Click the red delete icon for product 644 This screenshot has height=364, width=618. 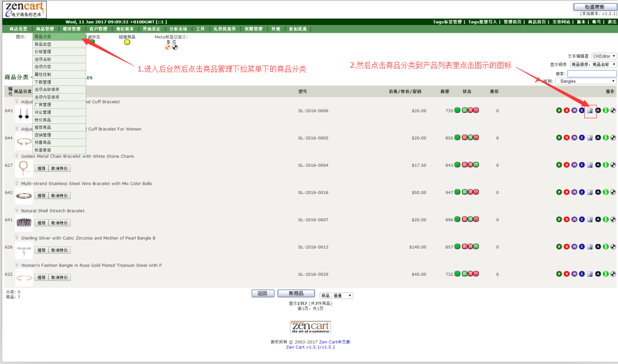pyautogui.click(x=567, y=138)
